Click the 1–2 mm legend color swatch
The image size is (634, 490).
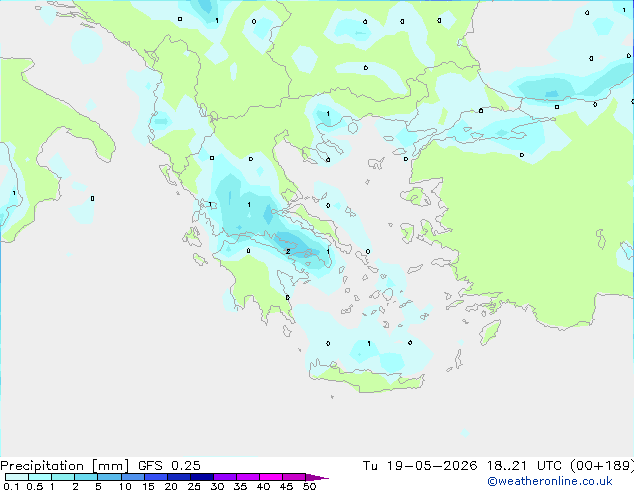(63, 477)
